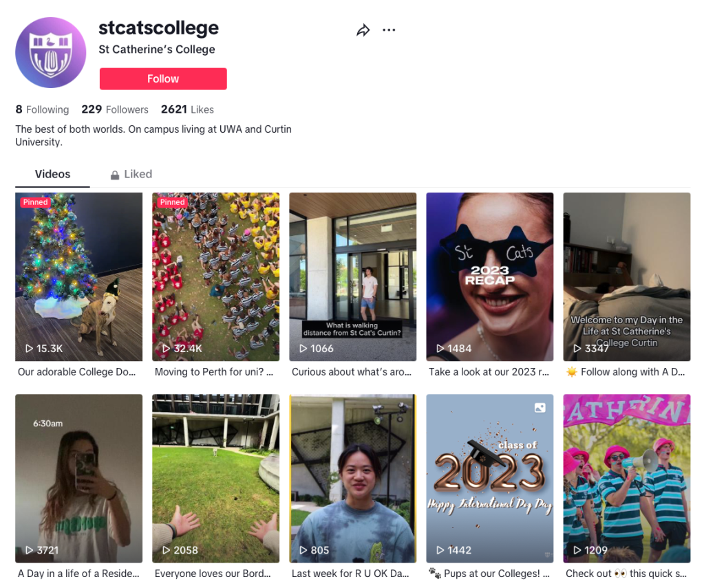Viewport: 704px width, 588px height.
Task: Select the Videos tab
Action: 52,174
